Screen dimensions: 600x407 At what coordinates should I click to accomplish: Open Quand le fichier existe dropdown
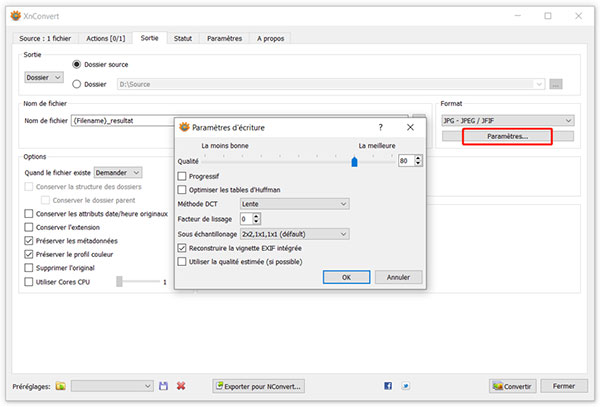pos(118,173)
